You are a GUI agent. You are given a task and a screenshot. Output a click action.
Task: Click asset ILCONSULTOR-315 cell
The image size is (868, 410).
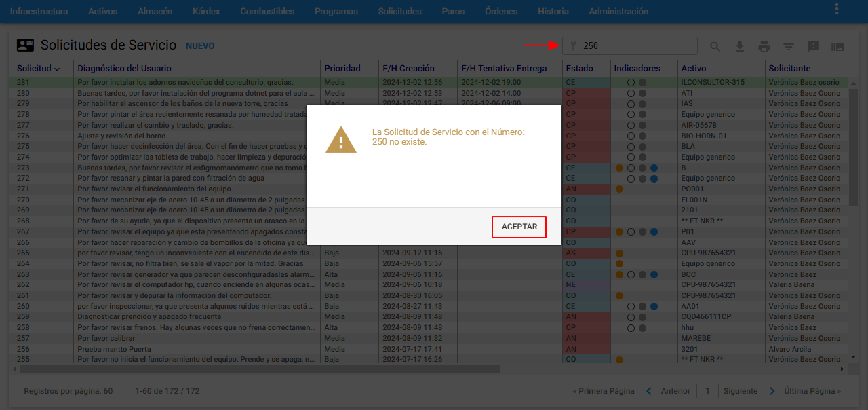pyautogui.click(x=713, y=82)
